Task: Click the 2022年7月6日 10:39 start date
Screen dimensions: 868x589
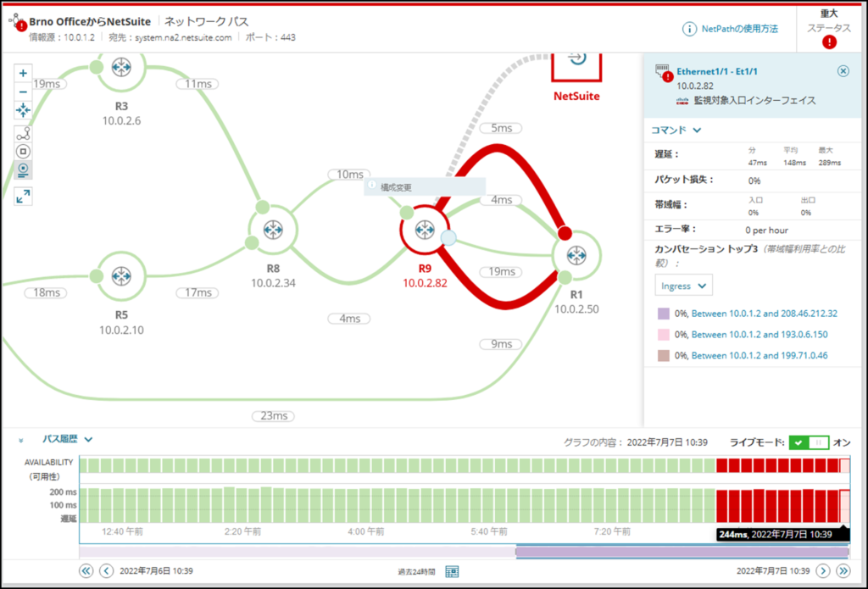Action: point(156,570)
